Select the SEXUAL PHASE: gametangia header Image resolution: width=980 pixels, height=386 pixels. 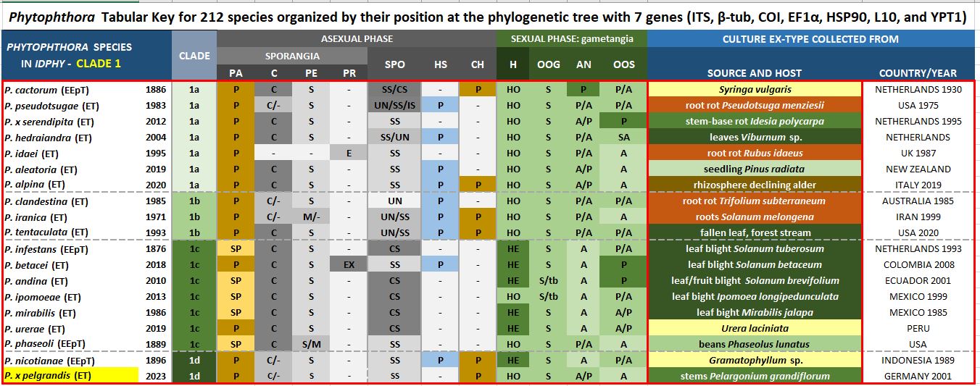tap(571, 38)
